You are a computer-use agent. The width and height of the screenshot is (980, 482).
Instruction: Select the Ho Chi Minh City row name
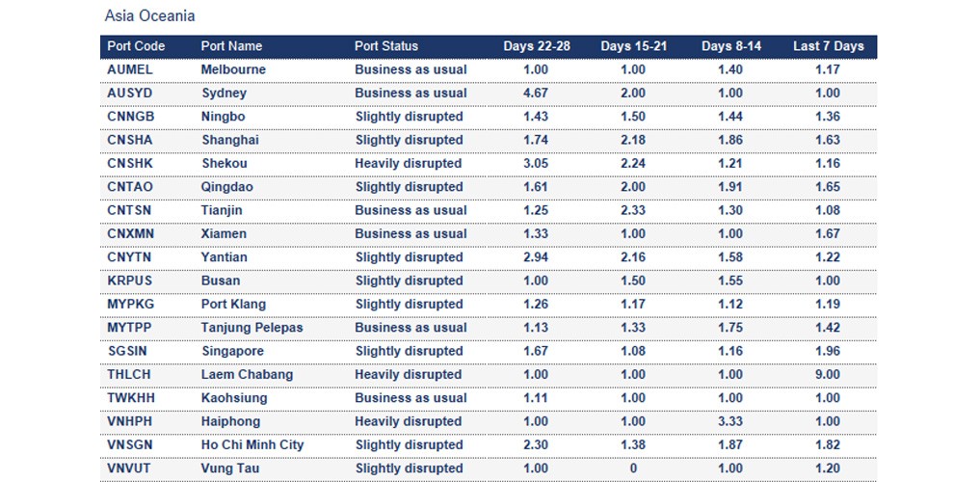tap(252, 445)
